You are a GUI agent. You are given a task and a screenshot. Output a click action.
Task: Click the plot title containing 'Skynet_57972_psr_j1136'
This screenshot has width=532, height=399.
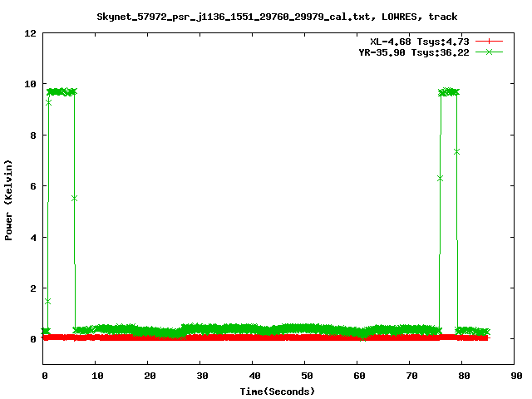tap(277, 17)
